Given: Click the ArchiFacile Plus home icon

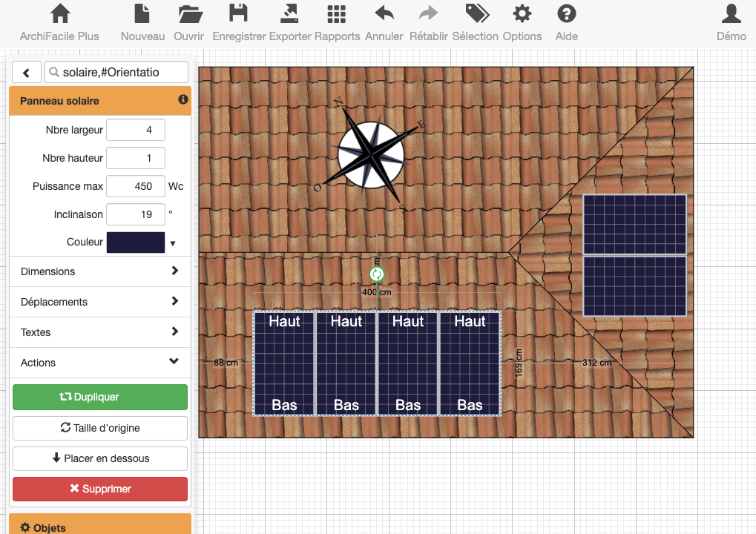Looking at the screenshot, I should (x=59, y=14).
